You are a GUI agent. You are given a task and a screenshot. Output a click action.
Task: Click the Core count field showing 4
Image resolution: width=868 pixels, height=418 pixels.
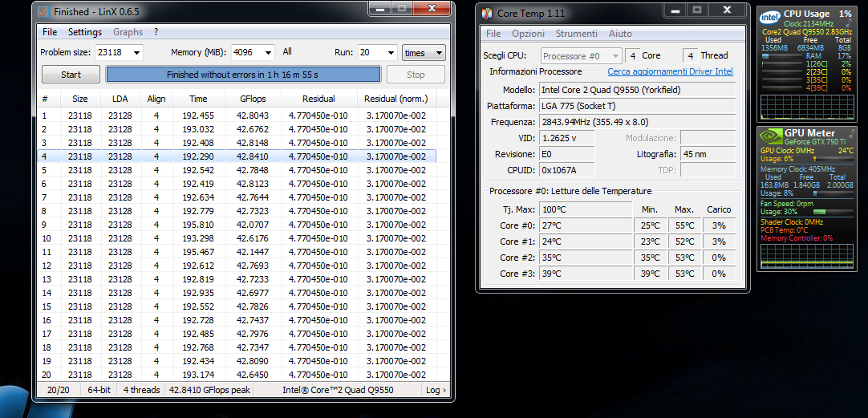pos(632,56)
